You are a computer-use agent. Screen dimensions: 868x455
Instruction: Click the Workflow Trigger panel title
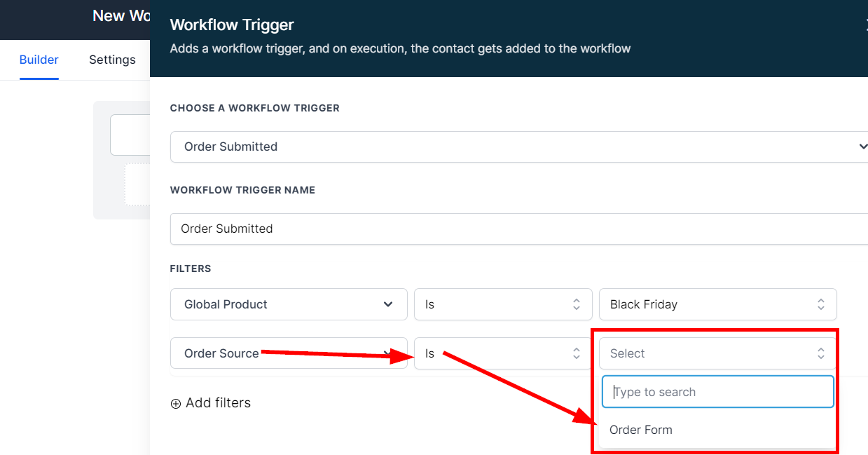coord(232,25)
